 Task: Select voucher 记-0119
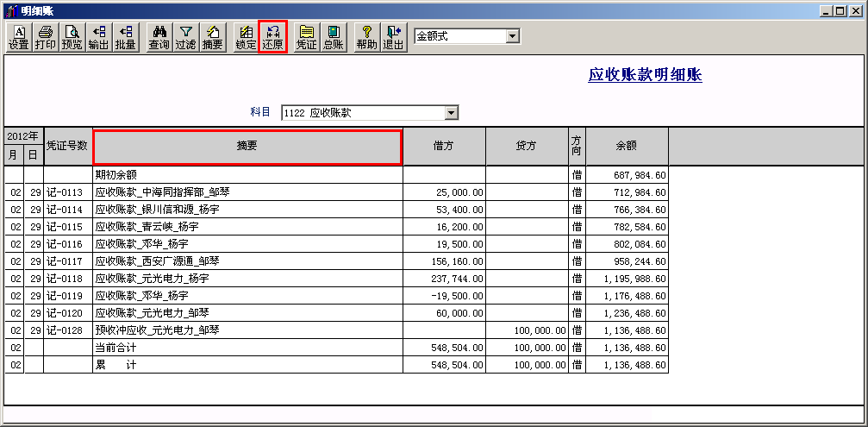[65, 296]
